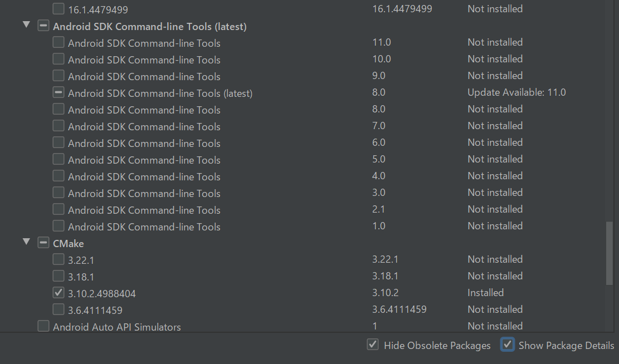Enable CMake 3.6.4111459 checkbox
This screenshot has width=619, height=364.
pyautogui.click(x=59, y=309)
